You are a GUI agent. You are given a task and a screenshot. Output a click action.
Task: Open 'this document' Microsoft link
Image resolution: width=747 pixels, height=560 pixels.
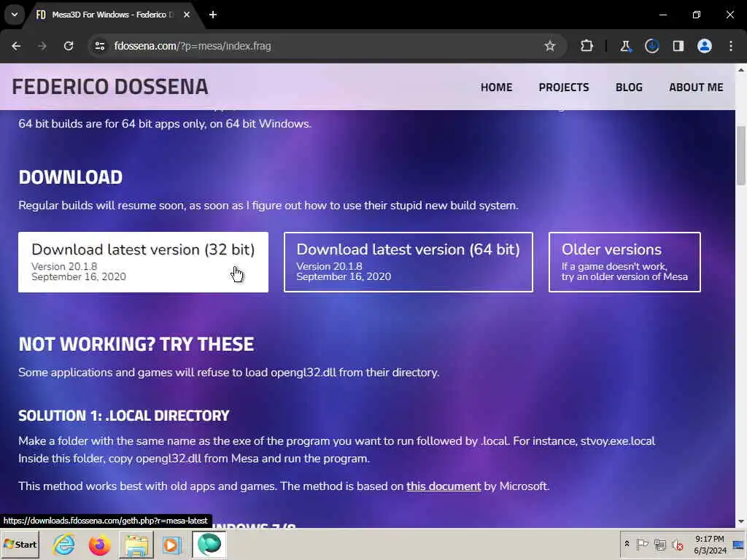click(x=444, y=486)
